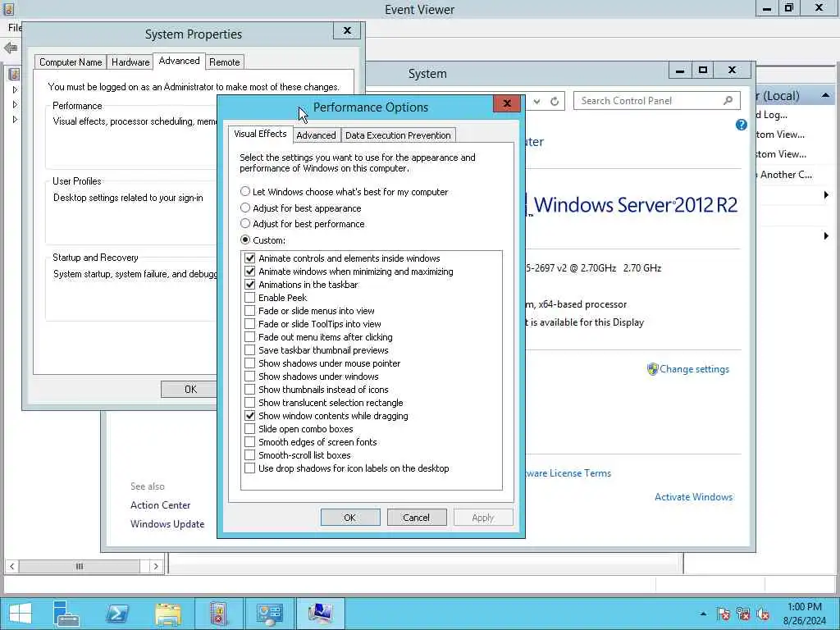Click OK in System Properties

coord(189,390)
